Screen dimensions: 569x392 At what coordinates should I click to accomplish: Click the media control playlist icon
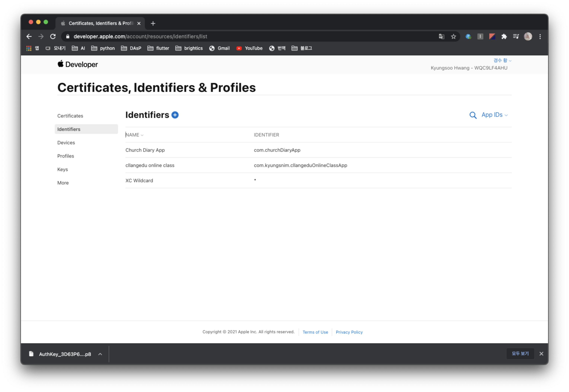tap(516, 37)
